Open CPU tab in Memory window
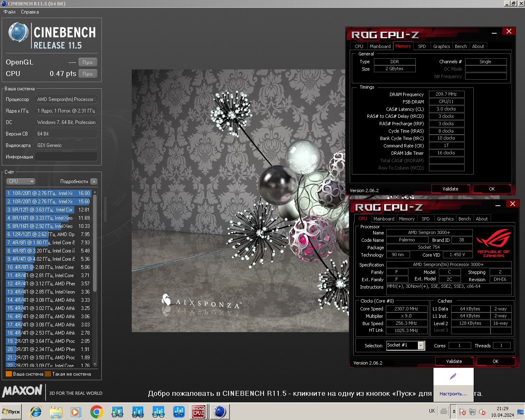The image size is (525, 420). point(359,46)
